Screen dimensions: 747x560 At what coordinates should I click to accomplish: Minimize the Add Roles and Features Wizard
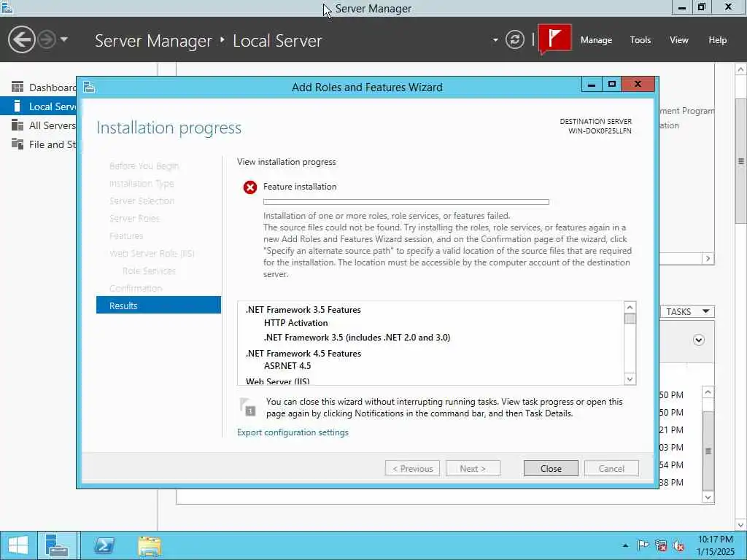(591, 85)
